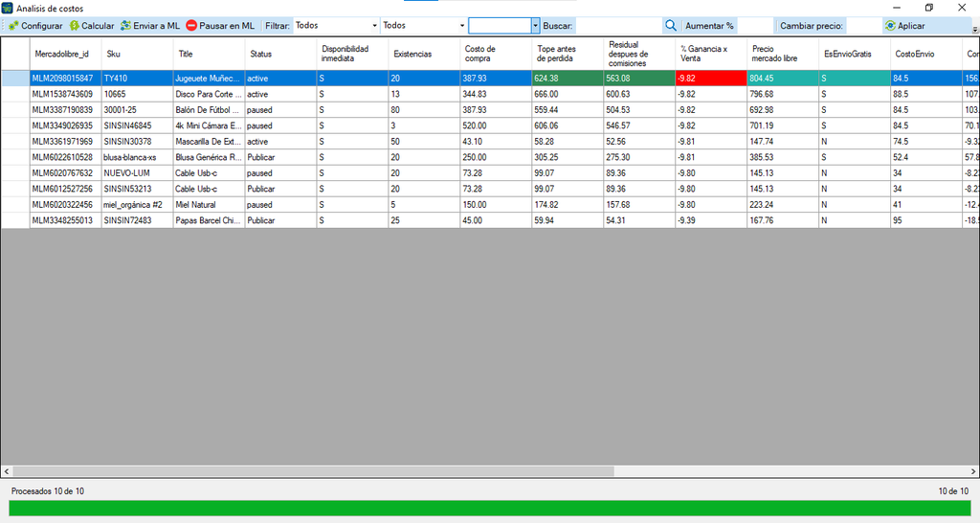The image size is (980, 523).
Task: Click Enviar a ML upload icon
Action: click(125, 26)
